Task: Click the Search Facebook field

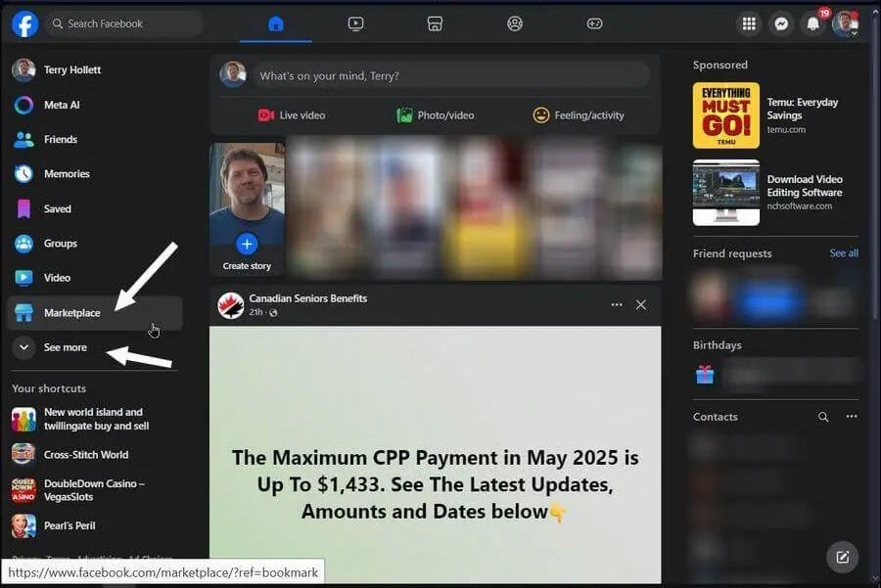Action: 123,23
